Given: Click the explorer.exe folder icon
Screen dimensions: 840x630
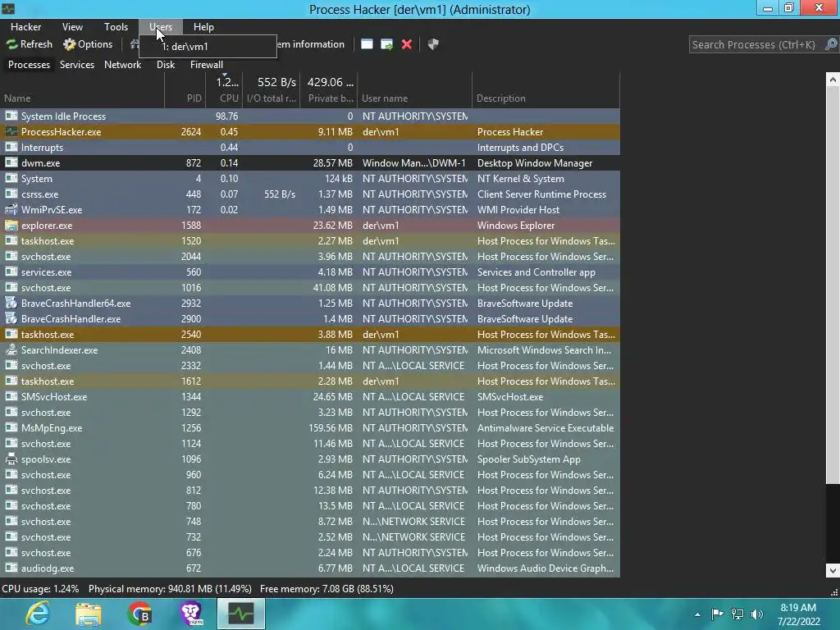Looking at the screenshot, I should point(11,226).
